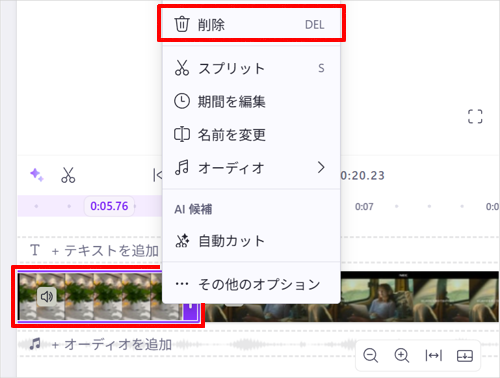The height and width of the screenshot is (378, 500).
Task: Click the 0:07 ruler mark
Action: (x=364, y=207)
